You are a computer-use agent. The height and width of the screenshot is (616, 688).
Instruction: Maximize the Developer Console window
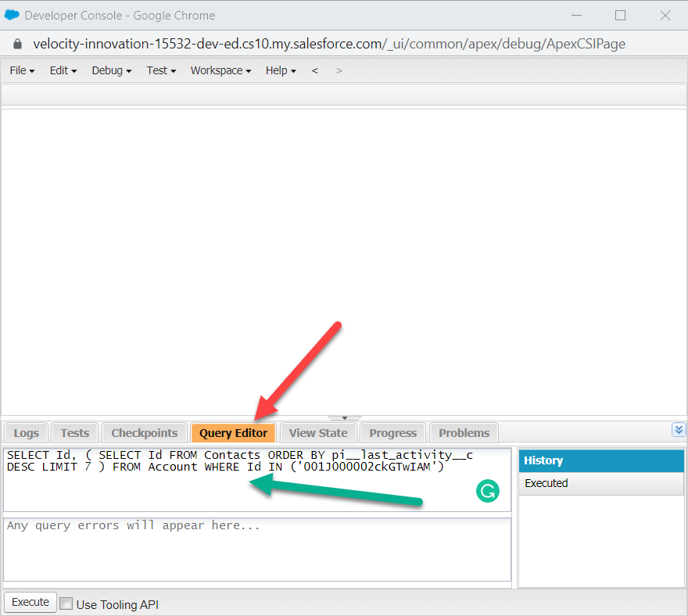coord(621,16)
